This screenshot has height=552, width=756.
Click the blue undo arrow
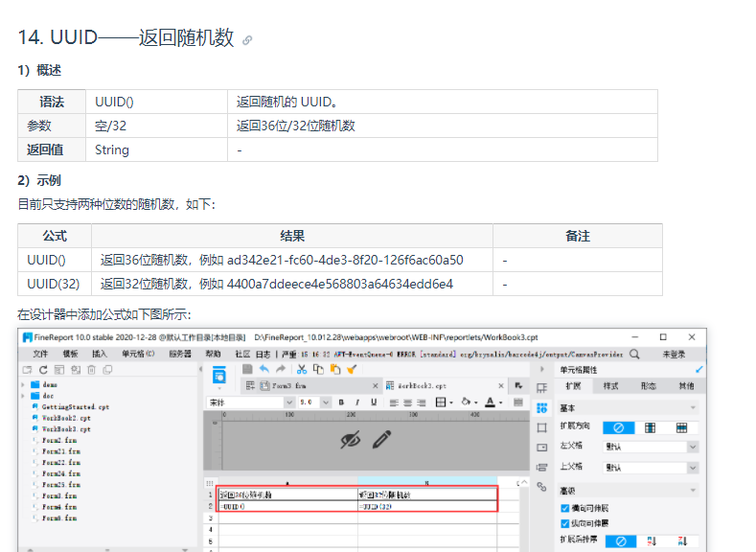[263, 369]
